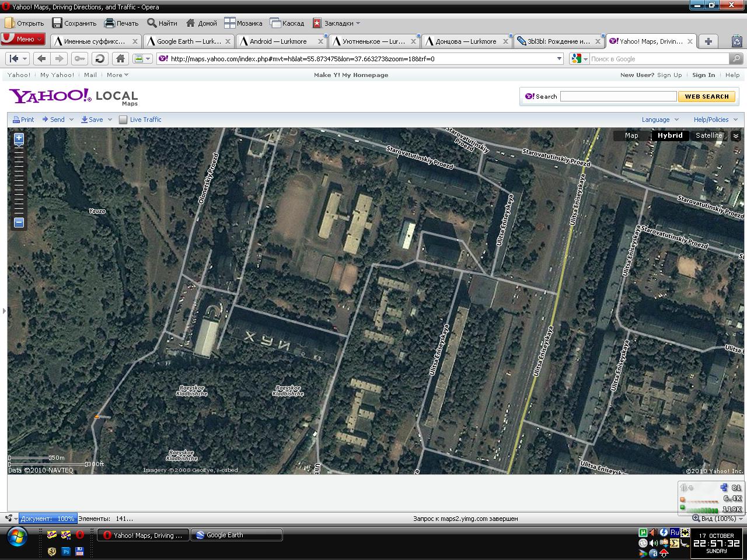Switch to Google Earth taskbar window

(236, 535)
